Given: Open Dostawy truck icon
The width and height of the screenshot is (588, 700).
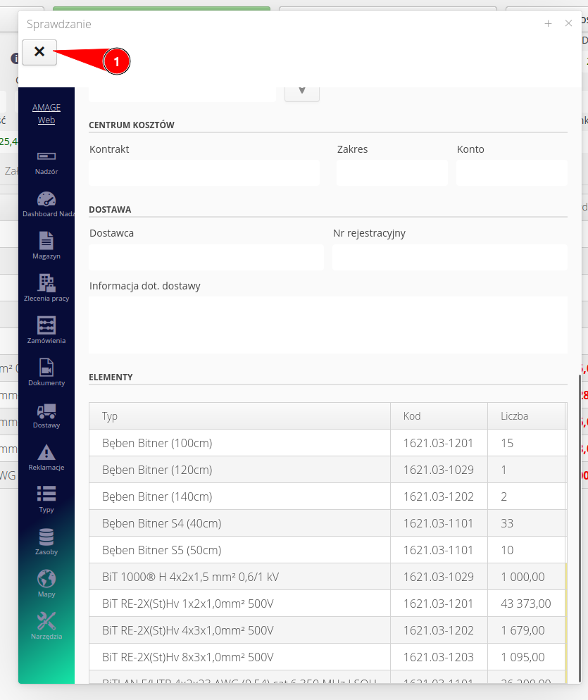Looking at the screenshot, I should point(46,410).
